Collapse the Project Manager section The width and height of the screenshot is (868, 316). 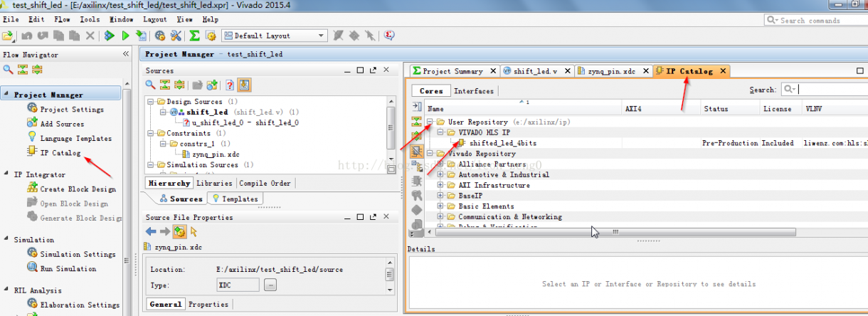[x=7, y=95]
